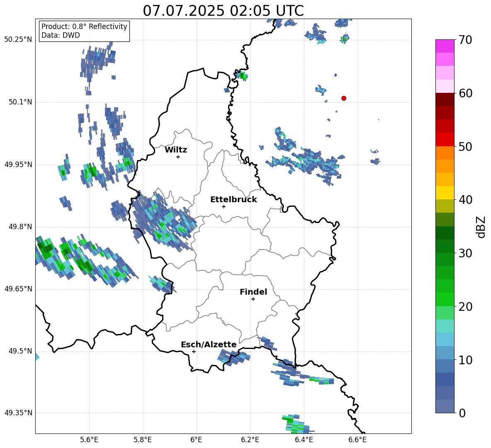Click the dark maroon colorbar segment below 60
Viewport: 491px width, 448px height.
[x=445, y=99]
